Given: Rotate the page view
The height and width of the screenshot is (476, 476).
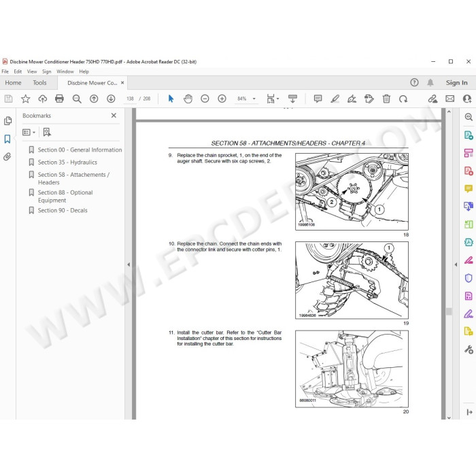Looking at the screenshot, I should (x=403, y=99).
